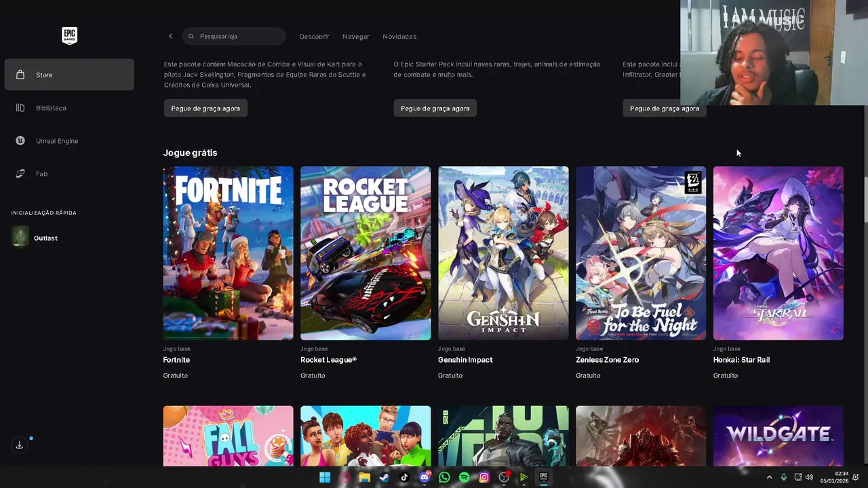Click the Fortnite title text
868x488 pixels.
click(x=176, y=360)
